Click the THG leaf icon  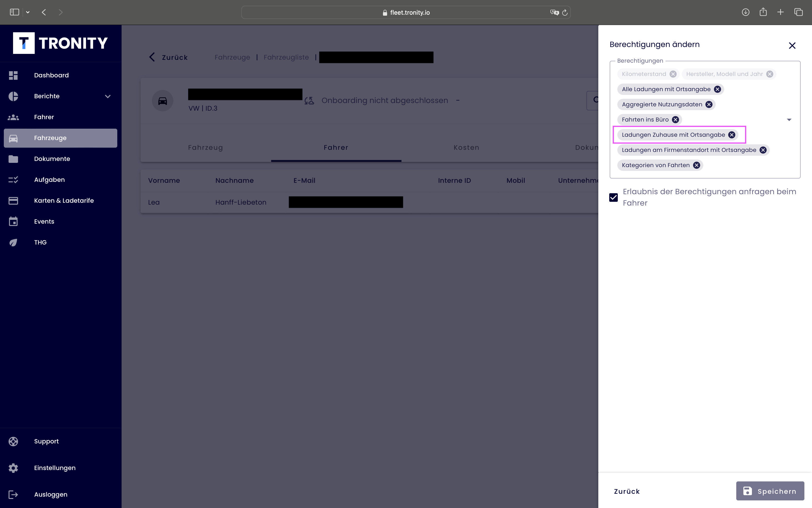pyautogui.click(x=13, y=242)
